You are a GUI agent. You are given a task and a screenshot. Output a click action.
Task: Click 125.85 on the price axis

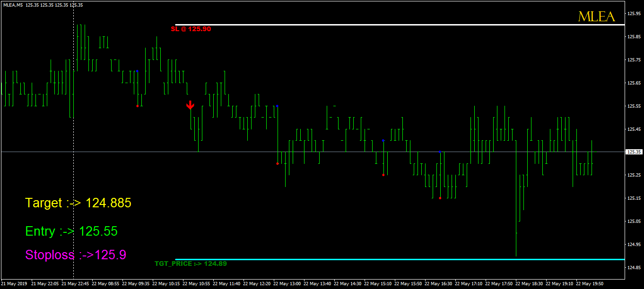coord(634,36)
